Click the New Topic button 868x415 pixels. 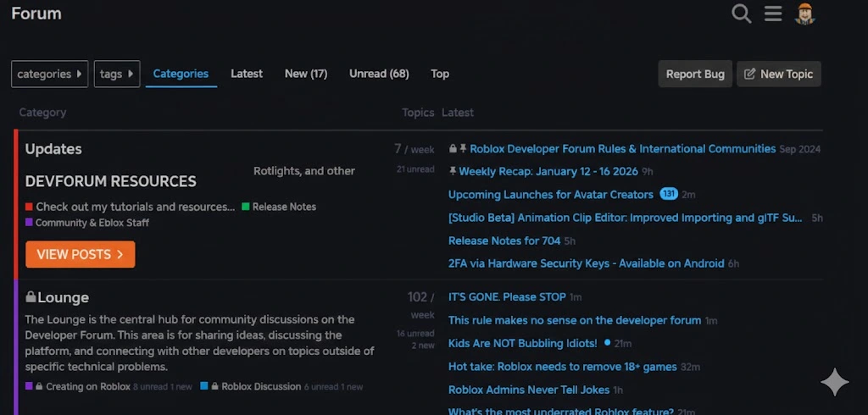(779, 75)
